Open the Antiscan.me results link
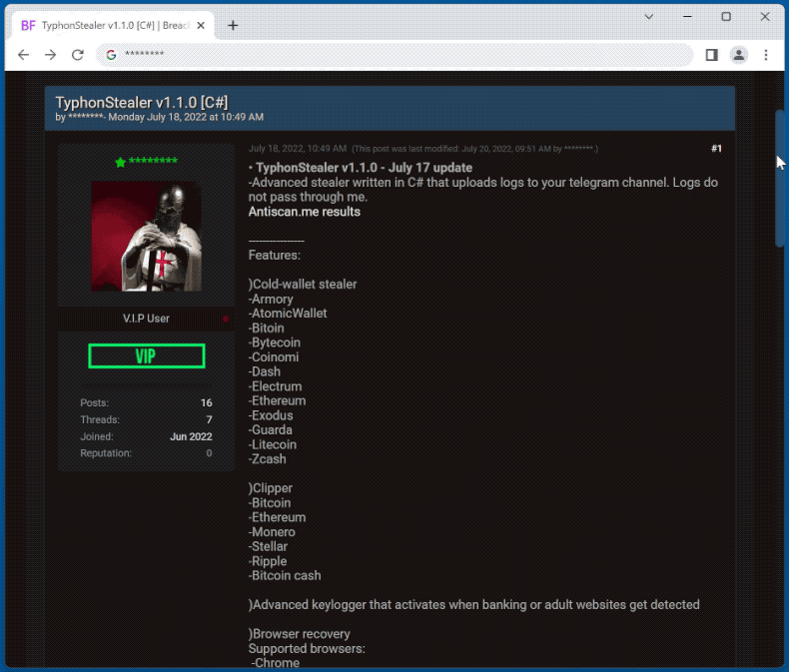 [x=304, y=212]
